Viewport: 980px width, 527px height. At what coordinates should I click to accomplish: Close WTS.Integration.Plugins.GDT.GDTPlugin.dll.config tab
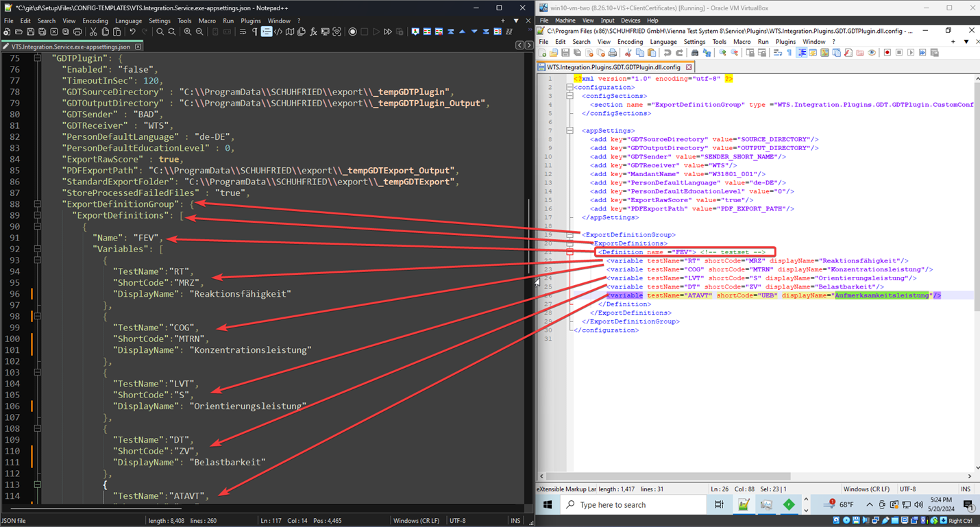pyautogui.click(x=689, y=67)
